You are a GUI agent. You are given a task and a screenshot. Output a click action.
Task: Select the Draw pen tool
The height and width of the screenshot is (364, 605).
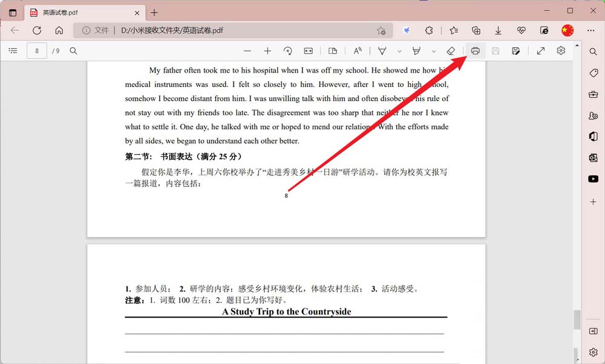[x=382, y=51]
